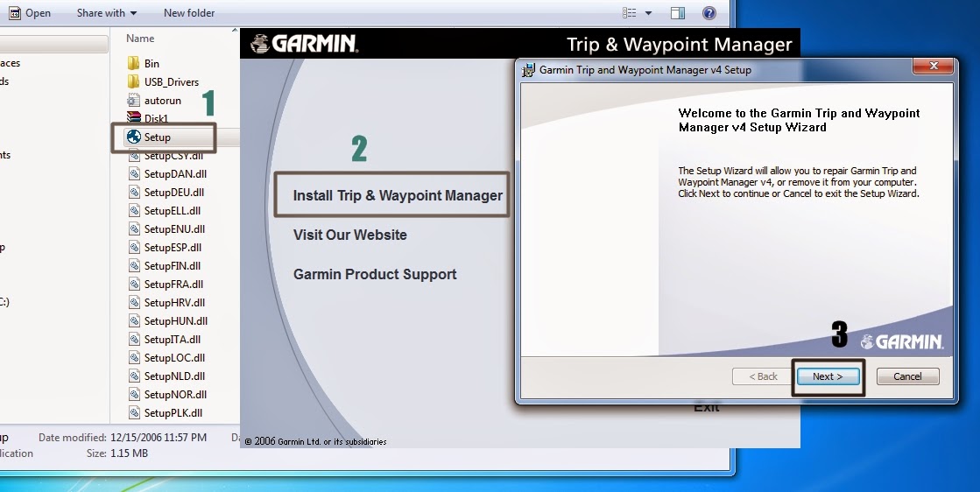Select the SetupNOR.dll file icon
Screen dimensions: 980x492
coord(134,395)
